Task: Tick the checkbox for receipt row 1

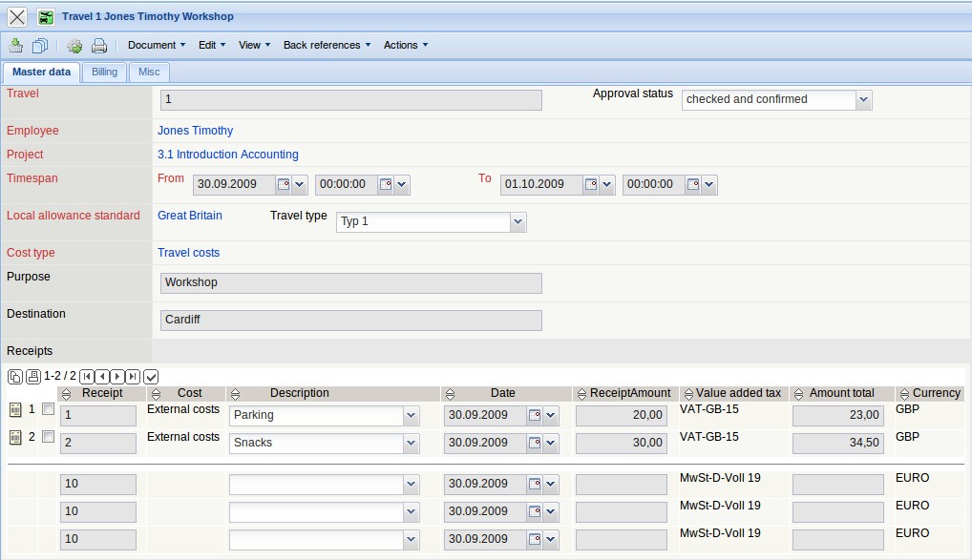Action: [x=48, y=409]
